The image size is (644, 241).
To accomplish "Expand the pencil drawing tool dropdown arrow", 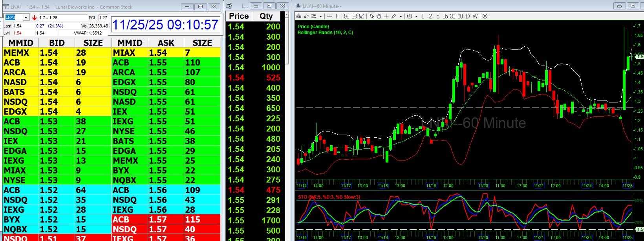I will 401,16.
